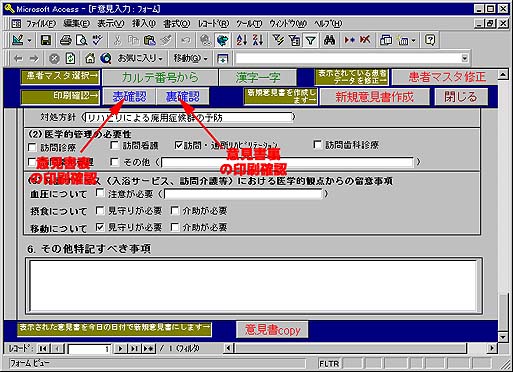Toggle the 訪問看護 checkbox
Screen dimensions: 513x372
tap(115, 145)
